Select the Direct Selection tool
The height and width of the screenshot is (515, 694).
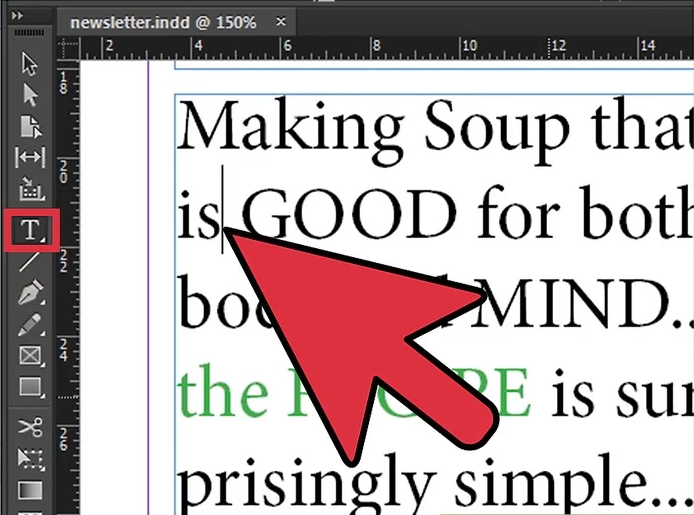pos(30,95)
